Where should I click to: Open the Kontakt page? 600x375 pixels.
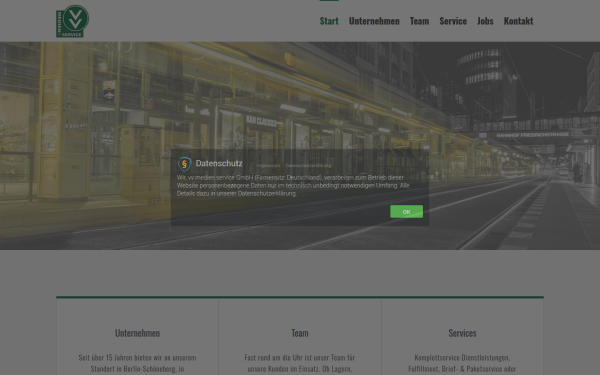[518, 21]
